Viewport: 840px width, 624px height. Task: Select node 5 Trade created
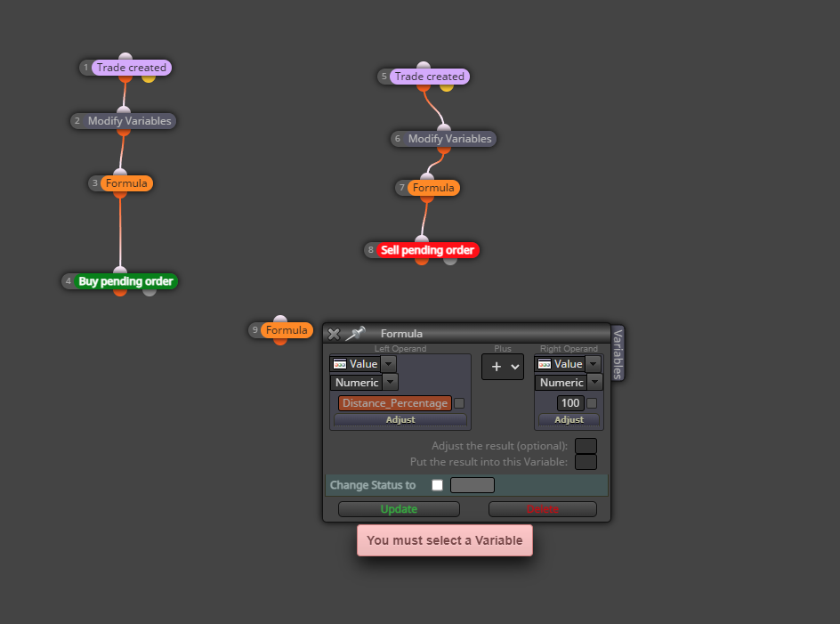[x=430, y=77]
